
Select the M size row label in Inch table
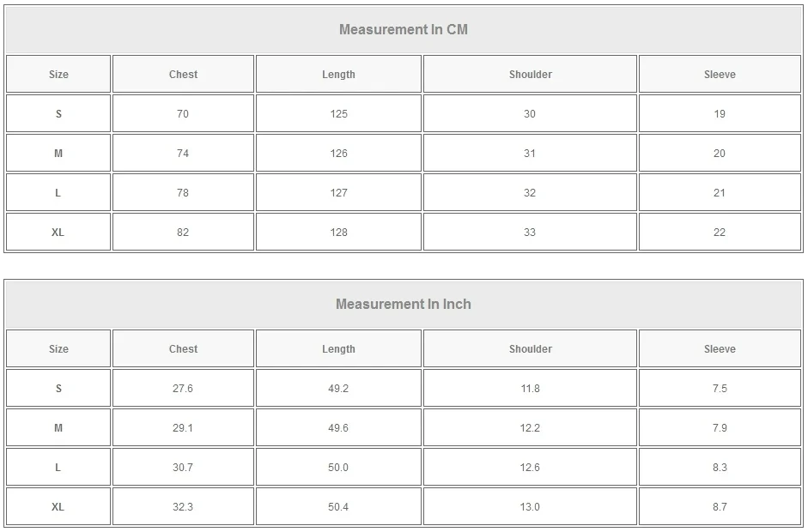pyautogui.click(x=58, y=428)
